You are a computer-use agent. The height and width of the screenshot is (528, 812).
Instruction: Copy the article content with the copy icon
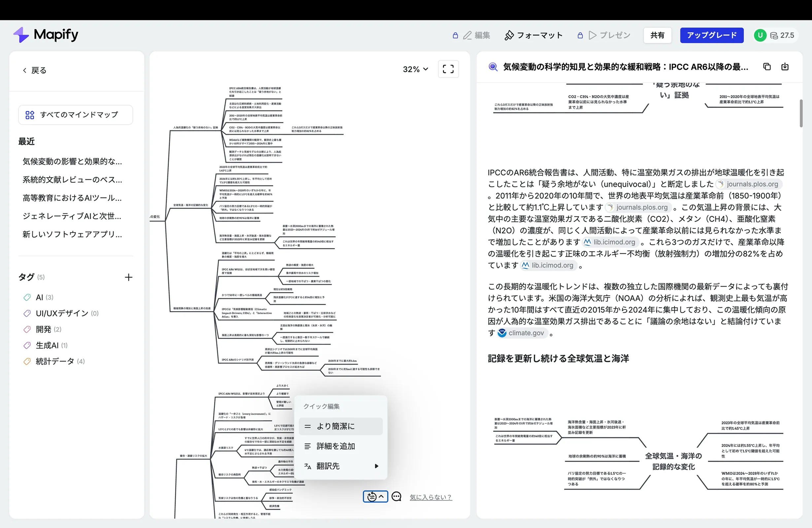click(767, 67)
